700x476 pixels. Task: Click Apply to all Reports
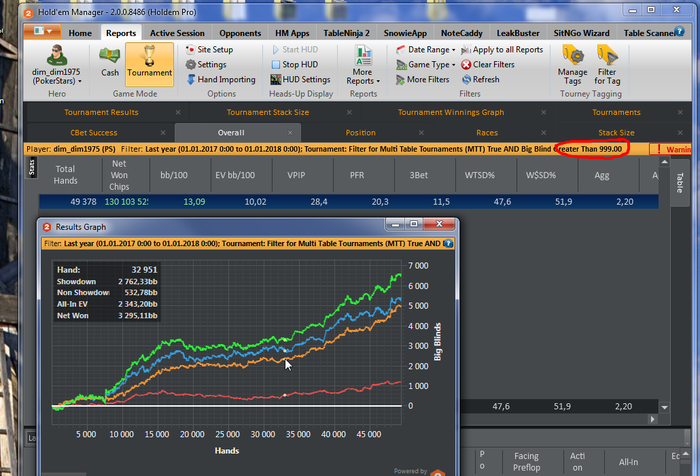502,50
